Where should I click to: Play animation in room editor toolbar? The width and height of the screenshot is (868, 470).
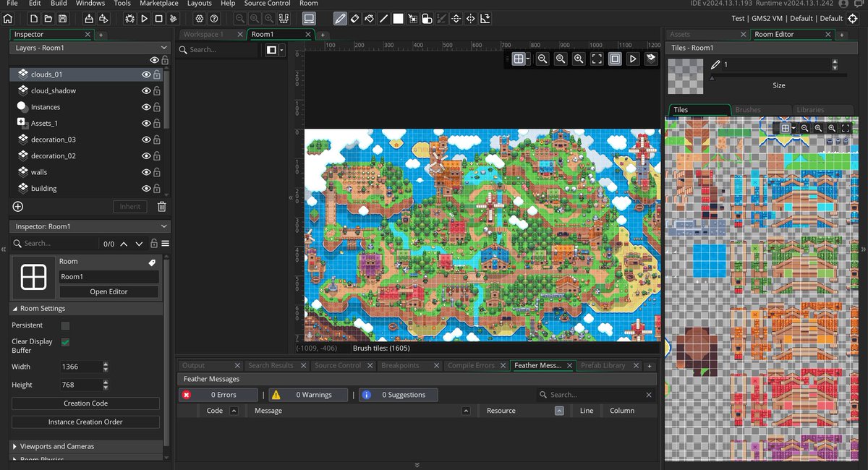pos(633,59)
